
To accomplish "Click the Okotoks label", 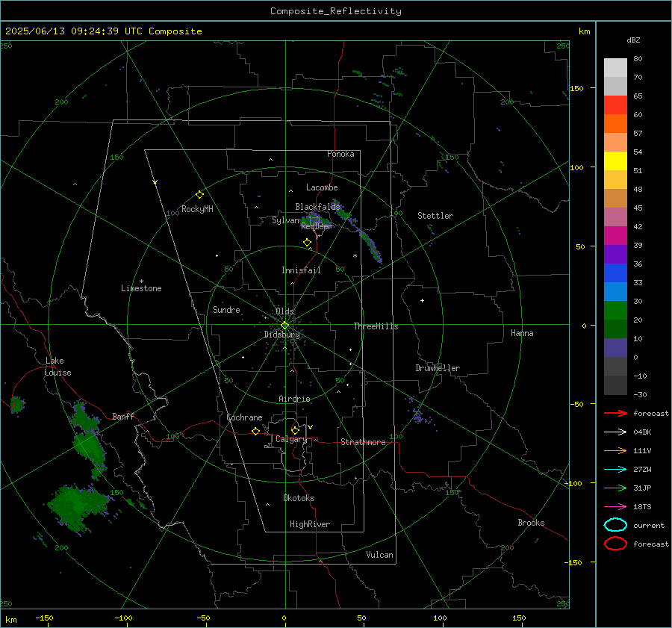I will (x=299, y=498).
